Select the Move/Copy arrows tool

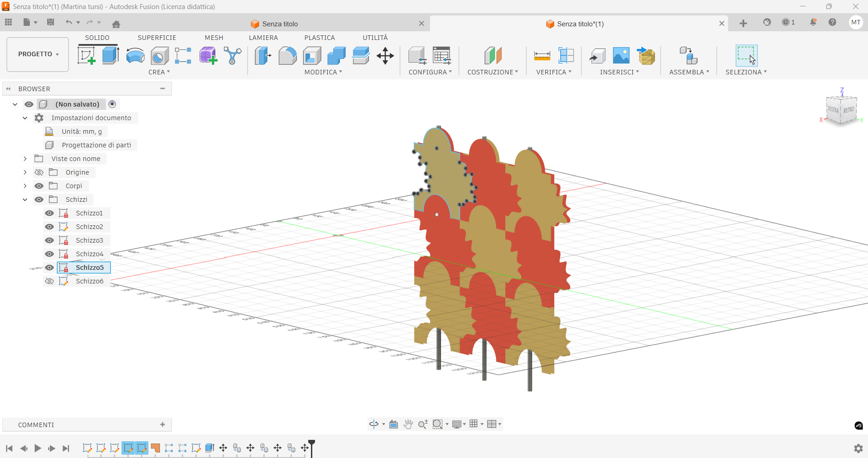click(x=385, y=56)
